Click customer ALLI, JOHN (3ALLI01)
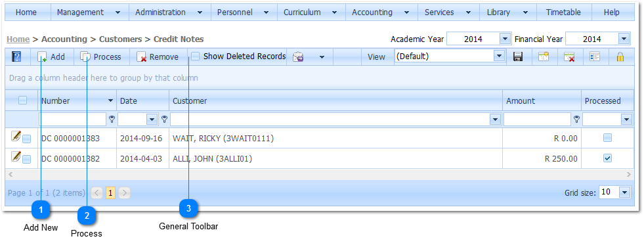This screenshot has width=644, height=249. [212, 159]
